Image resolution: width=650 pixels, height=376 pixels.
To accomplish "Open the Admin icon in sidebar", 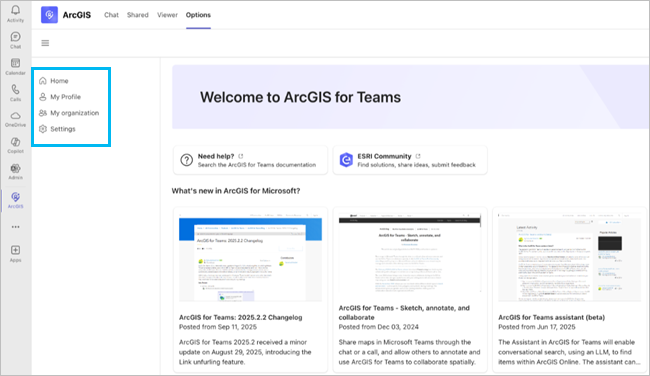I will point(15,168).
